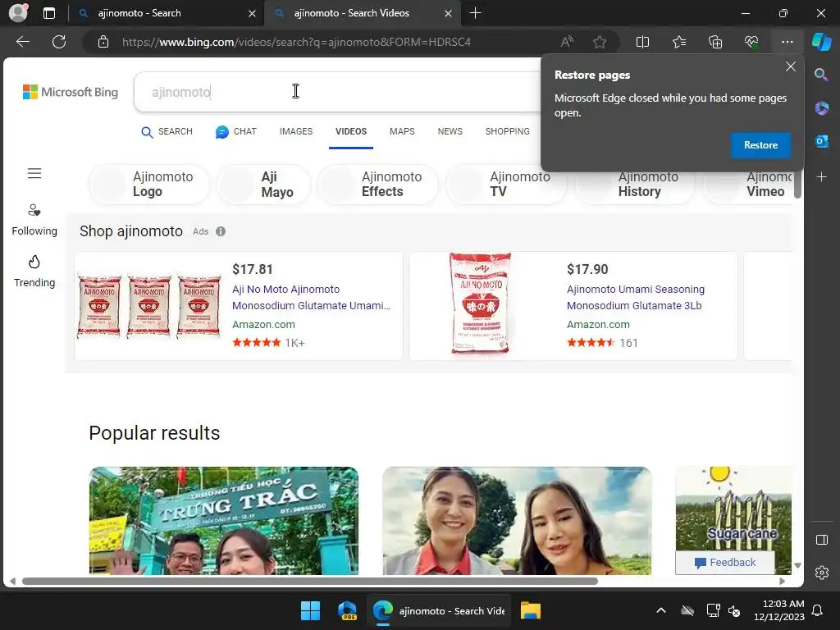
Task: Click the three-pack ajinomoto product image
Action: (149, 305)
